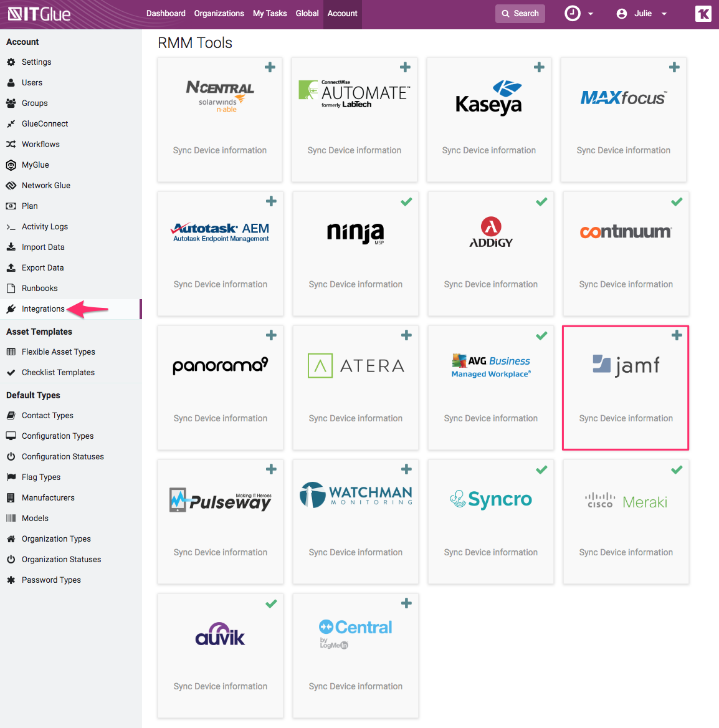Click the Kaseya K icon in header
Viewport: 719px width, 728px height.
pyautogui.click(x=703, y=14)
